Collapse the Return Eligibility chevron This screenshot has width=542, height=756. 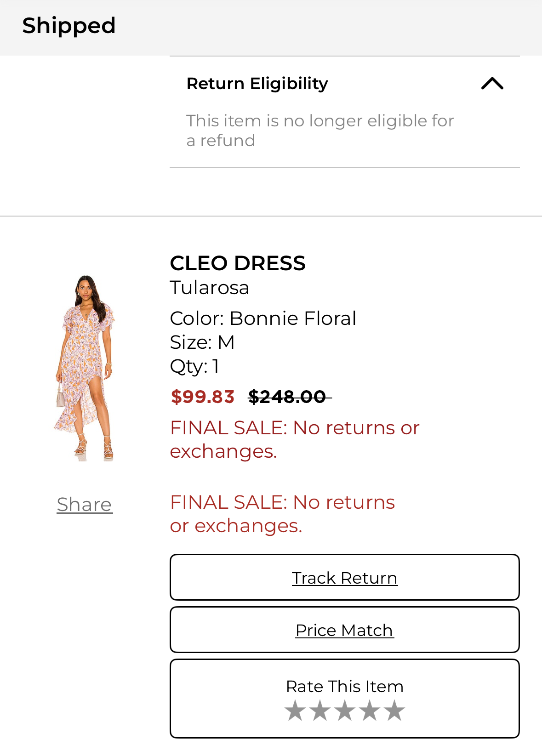click(492, 84)
